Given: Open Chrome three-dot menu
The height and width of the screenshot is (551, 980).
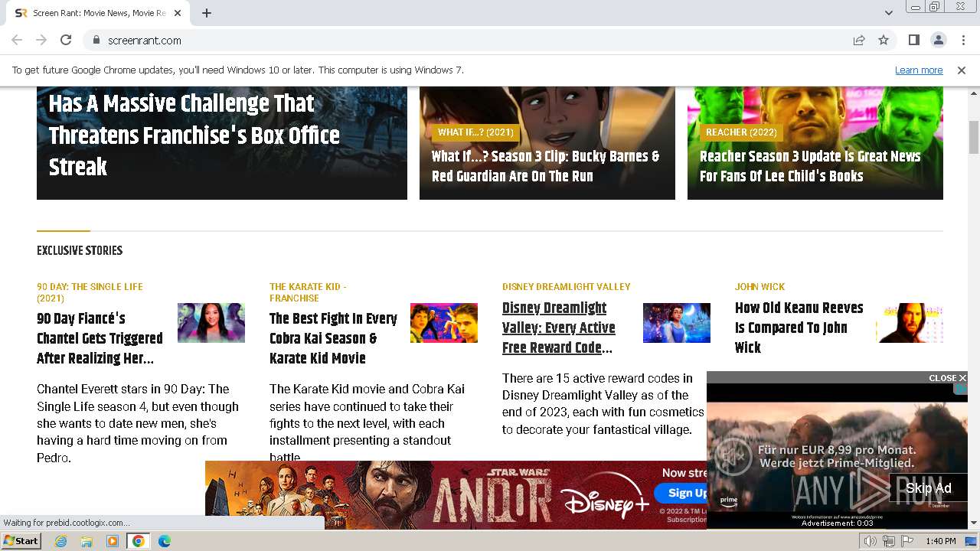Looking at the screenshot, I should tap(962, 40).
